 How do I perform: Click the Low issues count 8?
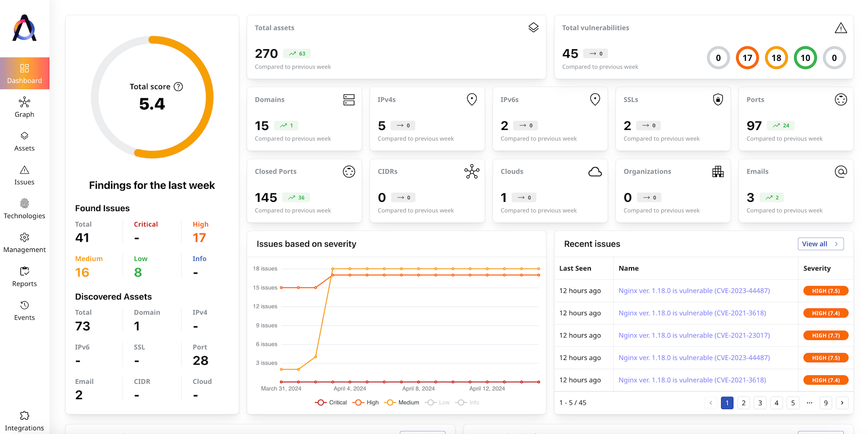click(138, 273)
